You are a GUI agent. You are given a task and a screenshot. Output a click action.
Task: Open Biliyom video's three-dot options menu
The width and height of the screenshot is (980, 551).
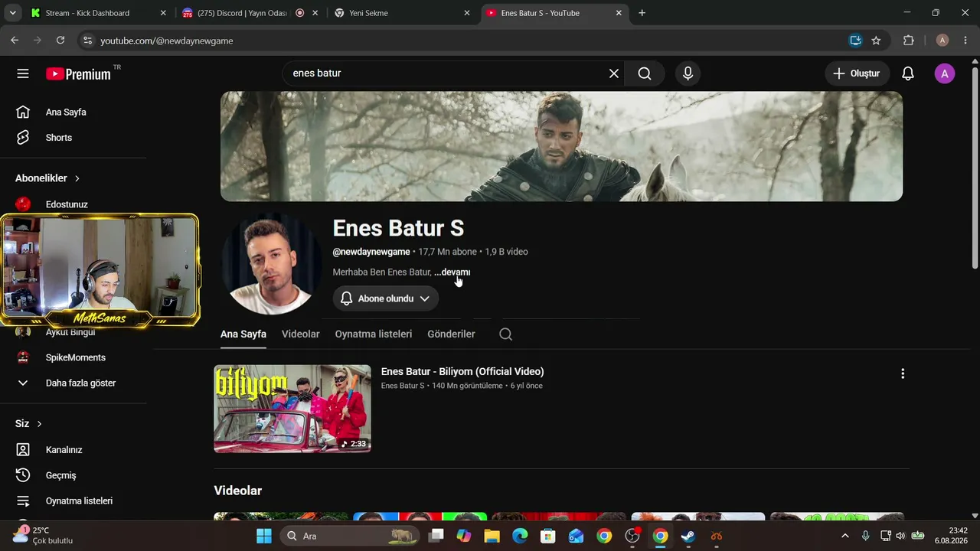coord(903,373)
